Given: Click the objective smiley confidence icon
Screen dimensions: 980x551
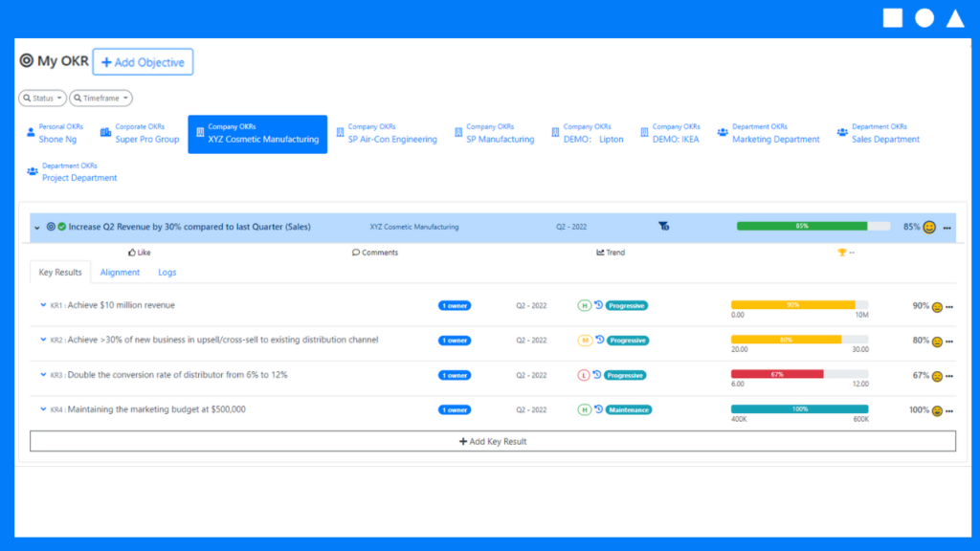Looking at the screenshot, I should click(x=929, y=228).
